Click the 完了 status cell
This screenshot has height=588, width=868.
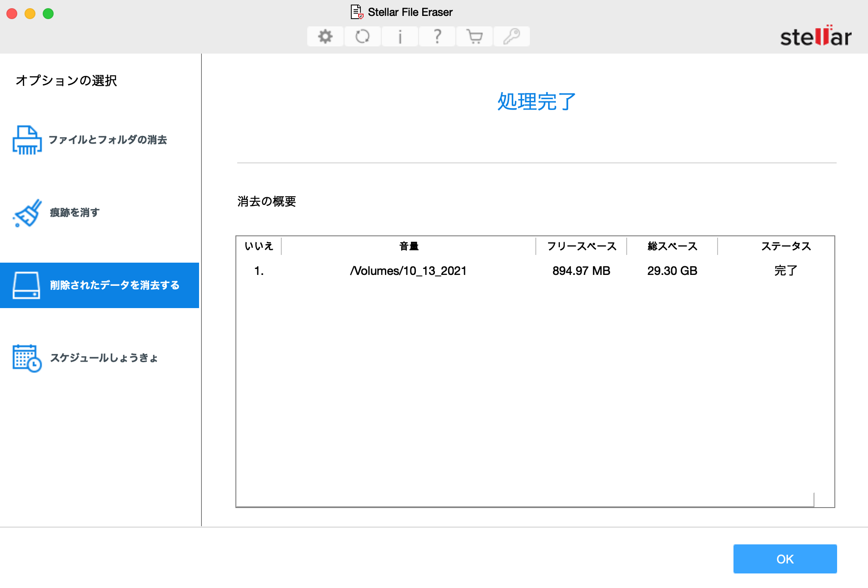pos(786,271)
